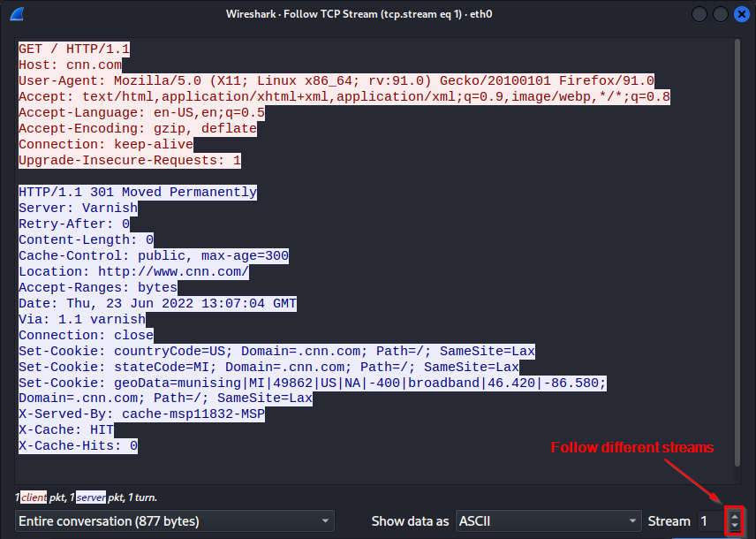Screen dimensions: 756x539
Task: Click into the Stream number field
Action: [x=709, y=521]
